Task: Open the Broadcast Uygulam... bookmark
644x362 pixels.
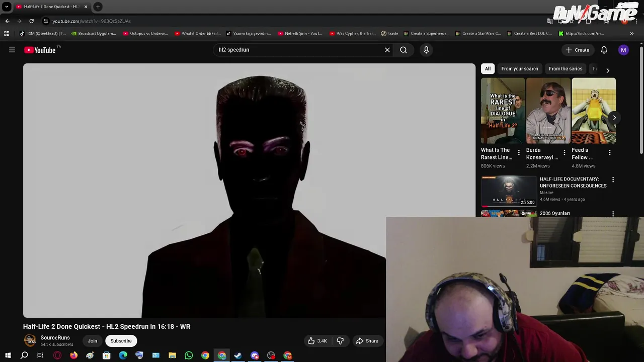Action: (x=93, y=34)
